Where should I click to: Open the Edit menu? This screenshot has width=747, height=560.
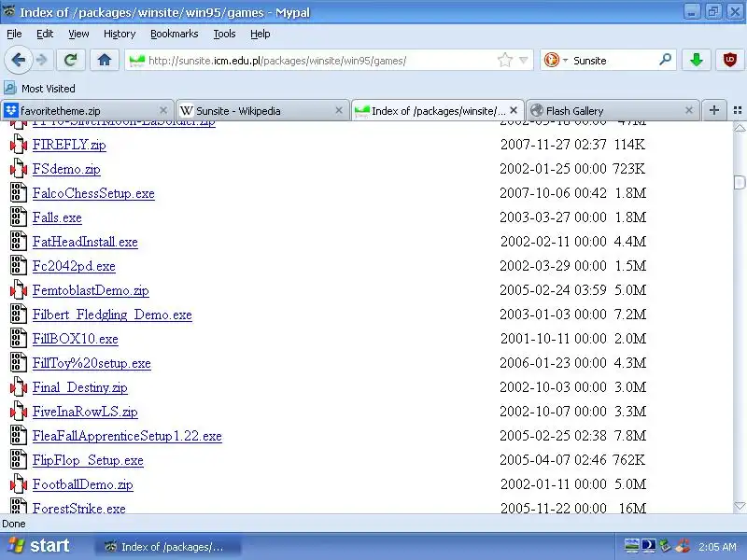click(x=45, y=34)
